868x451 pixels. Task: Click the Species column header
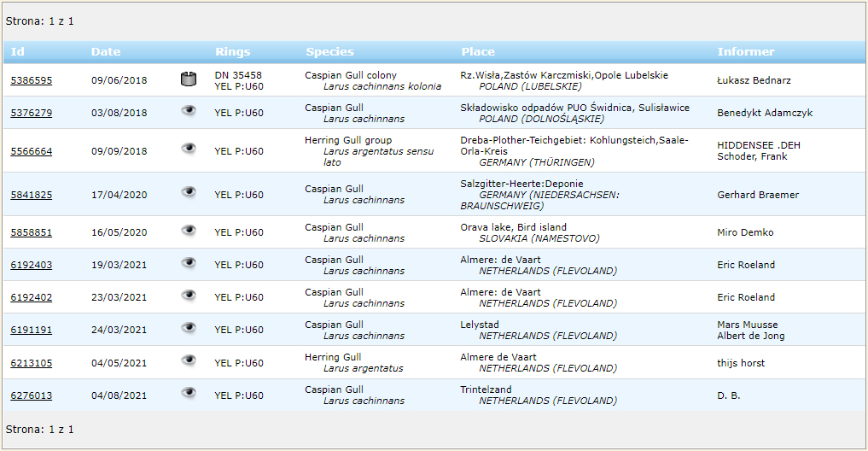tap(329, 52)
